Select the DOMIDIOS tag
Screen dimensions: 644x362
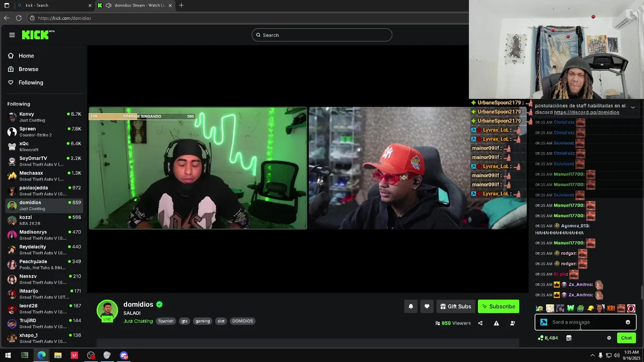[243, 321]
